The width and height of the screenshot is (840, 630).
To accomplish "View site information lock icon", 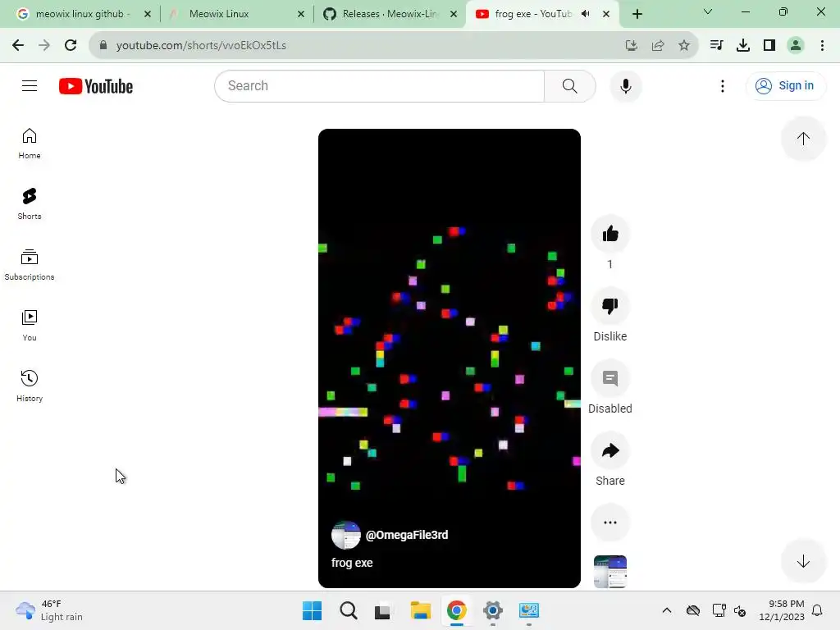I will (x=103, y=45).
